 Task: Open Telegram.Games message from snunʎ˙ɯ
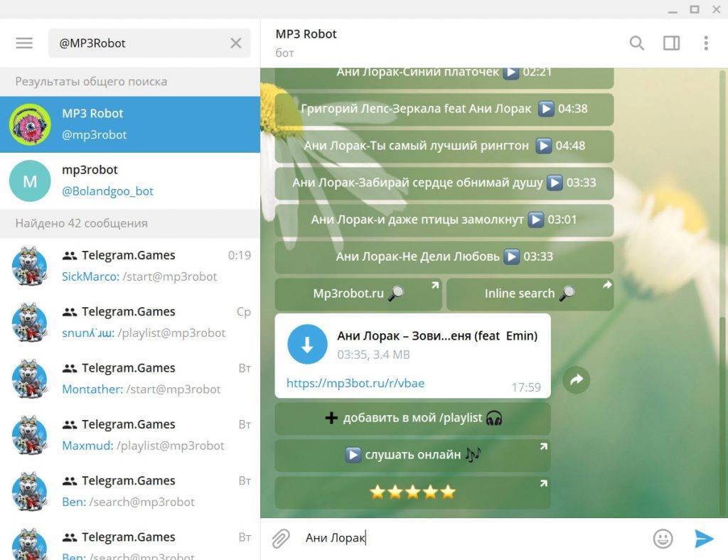click(130, 322)
